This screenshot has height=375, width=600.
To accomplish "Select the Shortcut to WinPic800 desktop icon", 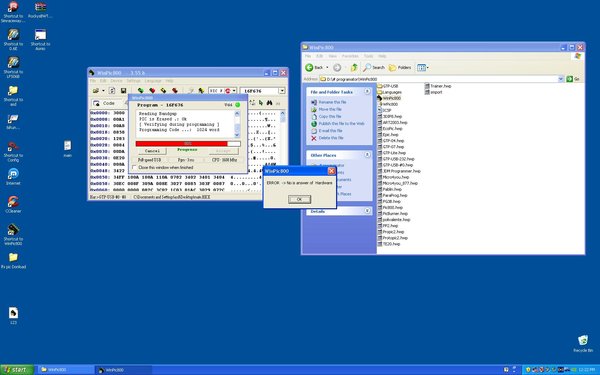I will tap(13, 234).
